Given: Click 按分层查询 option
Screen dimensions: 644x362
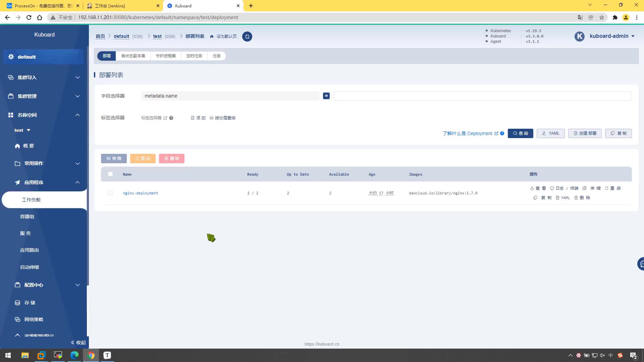Looking at the screenshot, I should 223,118.
